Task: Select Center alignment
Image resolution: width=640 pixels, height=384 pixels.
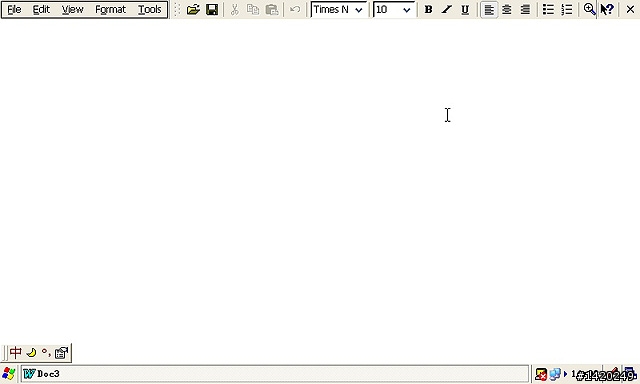Action: coord(507,9)
